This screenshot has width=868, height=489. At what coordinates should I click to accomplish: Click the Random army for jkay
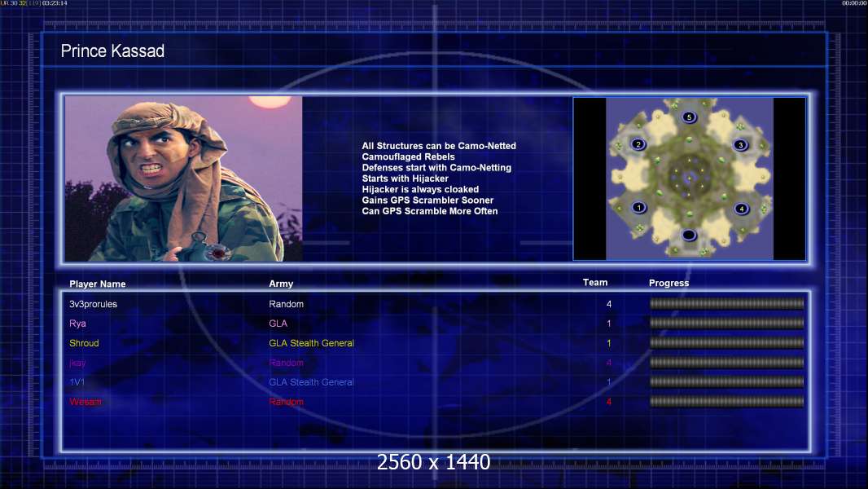tap(286, 363)
